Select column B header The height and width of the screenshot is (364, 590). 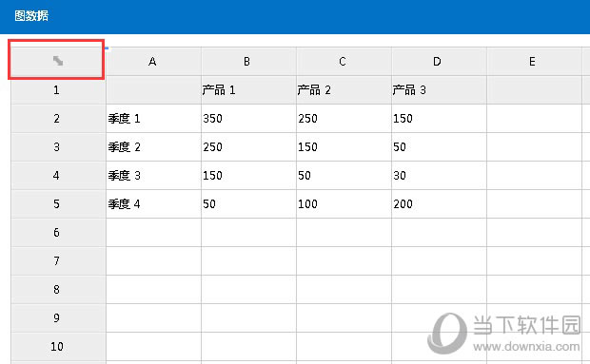pyautogui.click(x=248, y=61)
